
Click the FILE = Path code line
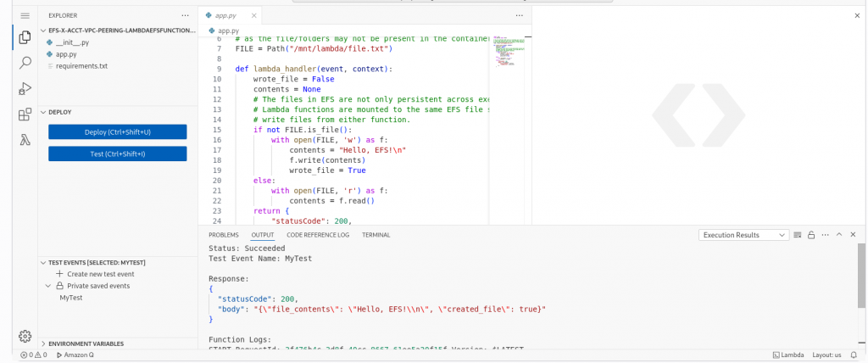(314, 49)
